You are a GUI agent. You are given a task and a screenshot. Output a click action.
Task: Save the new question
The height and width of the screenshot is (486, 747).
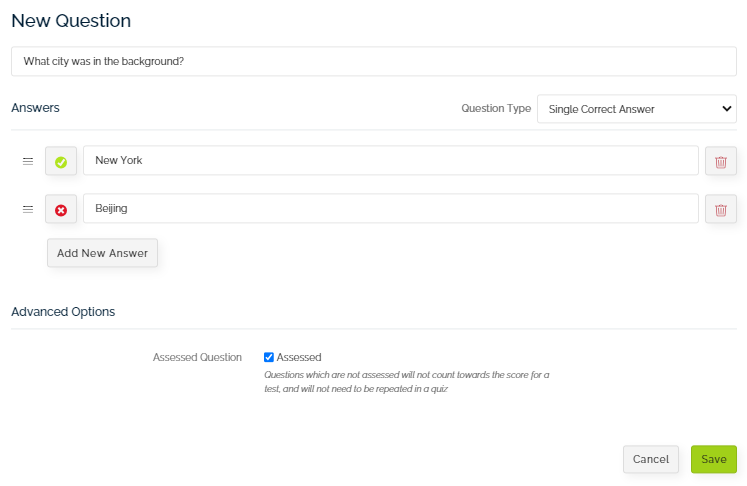714,459
